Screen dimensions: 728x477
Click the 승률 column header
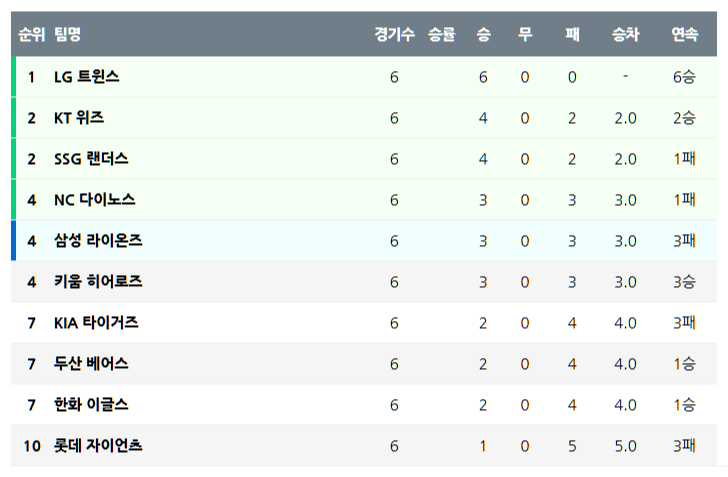pos(441,35)
